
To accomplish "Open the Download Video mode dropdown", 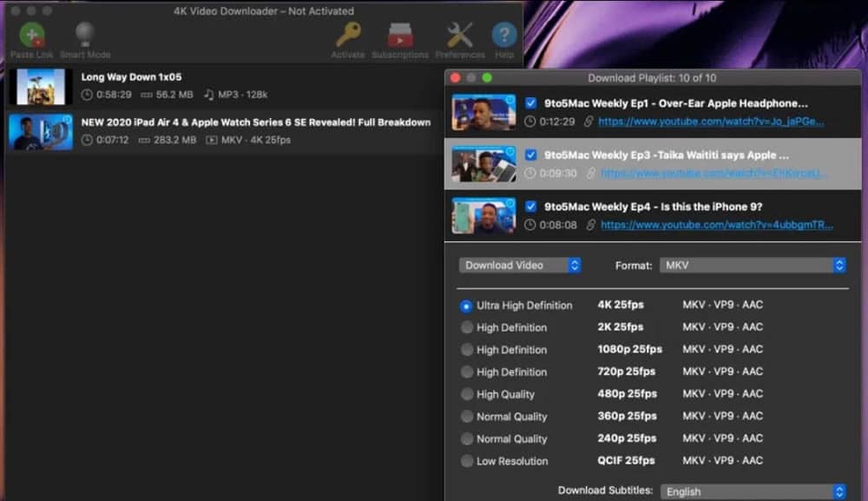I will click(x=519, y=265).
